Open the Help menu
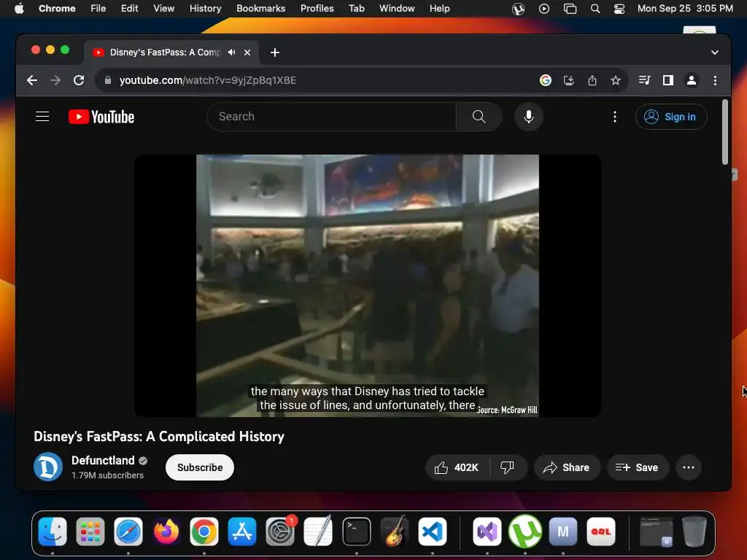The image size is (747, 560). click(x=439, y=9)
